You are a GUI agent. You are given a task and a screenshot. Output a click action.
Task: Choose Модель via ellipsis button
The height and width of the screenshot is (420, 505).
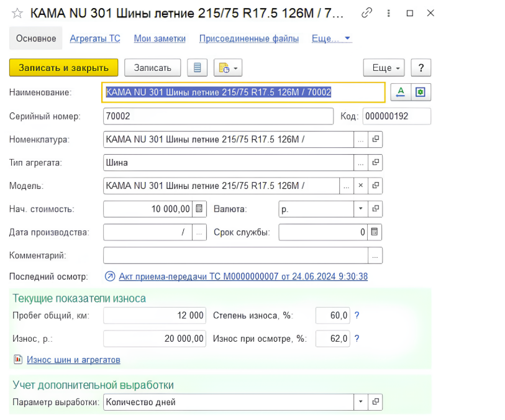coord(347,186)
